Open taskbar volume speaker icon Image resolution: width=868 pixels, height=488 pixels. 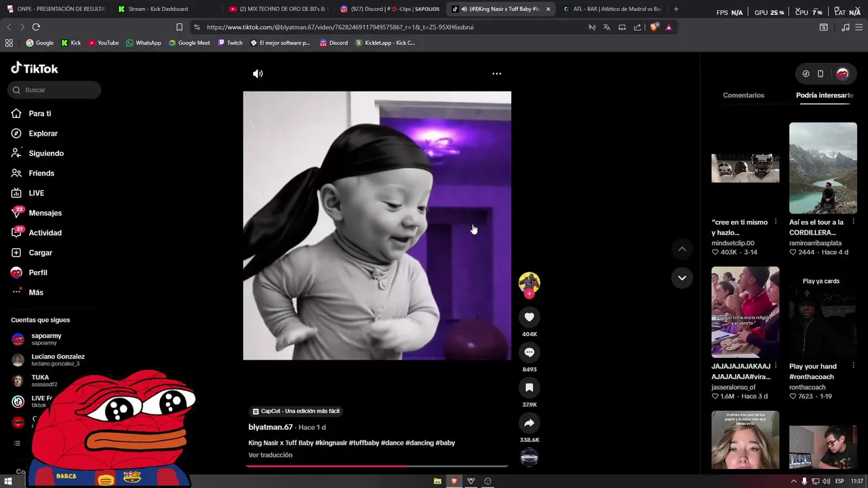pos(825,481)
